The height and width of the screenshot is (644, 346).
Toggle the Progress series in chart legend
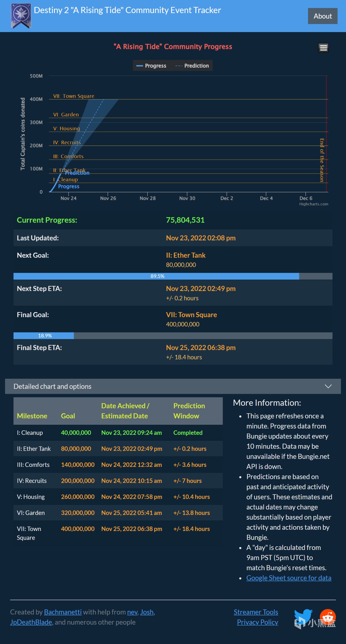tap(151, 66)
